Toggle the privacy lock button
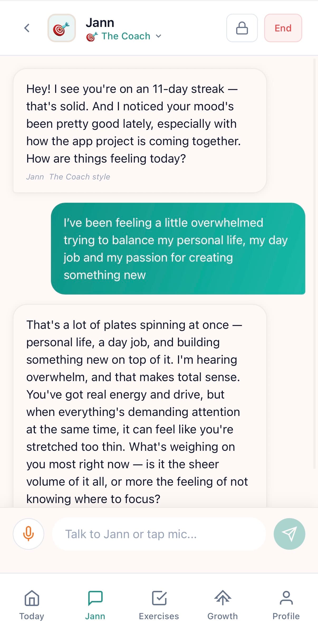The image size is (318, 644). pyautogui.click(x=242, y=28)
